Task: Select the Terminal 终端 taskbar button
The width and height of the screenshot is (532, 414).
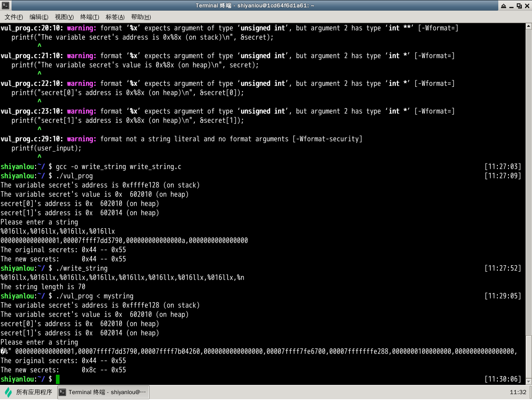Action: pos(103,392)
